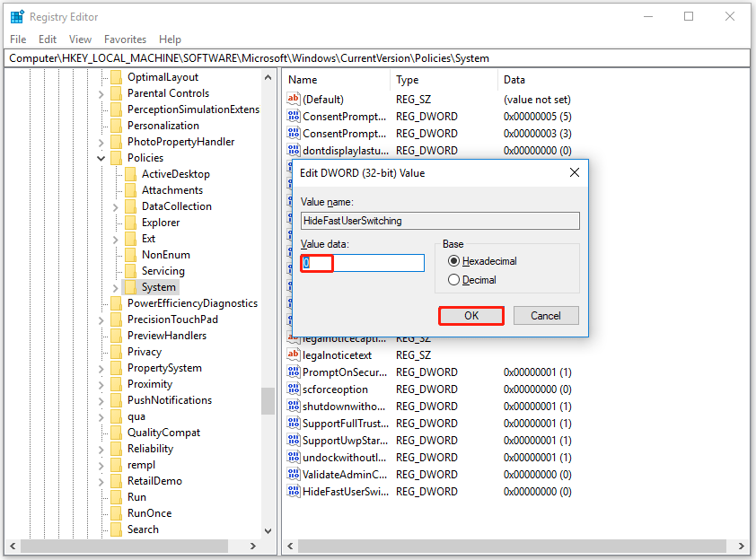Screen dimensions: 756x560
Task: Click the Name column header
Action: [x=336, y=80]
